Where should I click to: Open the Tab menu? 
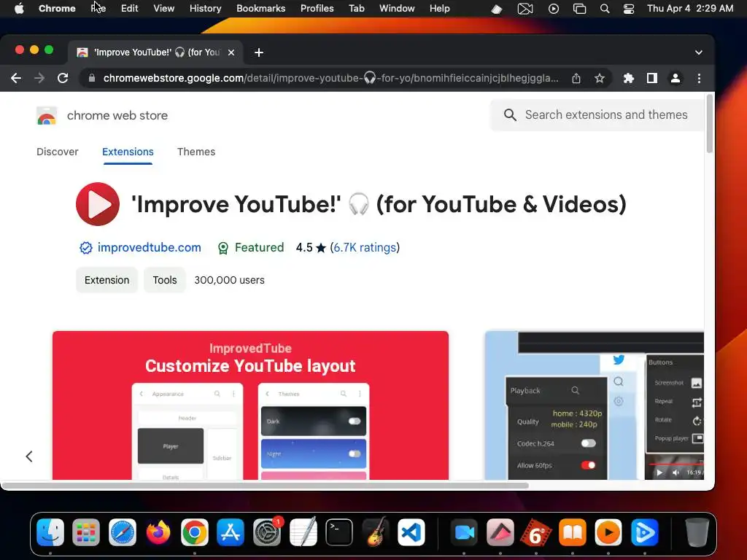(x=356, y=8)
